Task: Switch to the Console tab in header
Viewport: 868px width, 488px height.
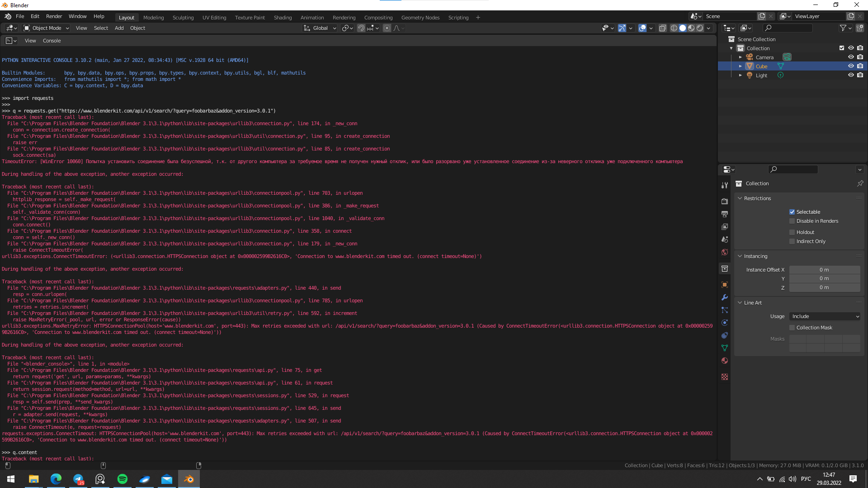Action: tap(52, 41)
